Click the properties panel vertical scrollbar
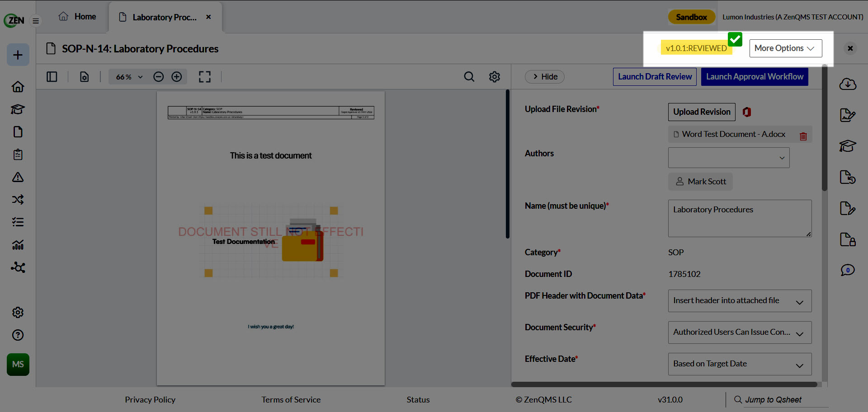This screenshot has height=412, width=868. coord(825,129)
